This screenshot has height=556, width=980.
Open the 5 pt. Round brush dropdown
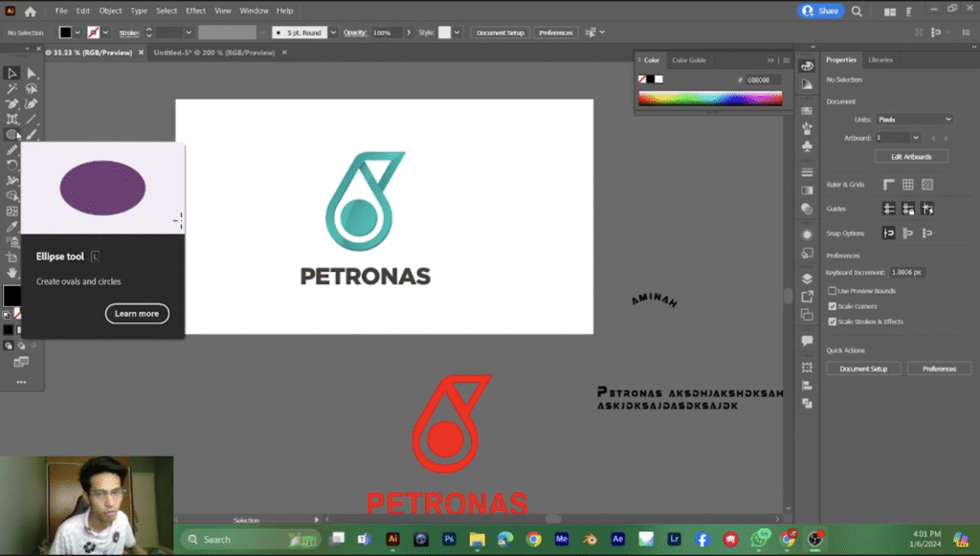pyautogui.click(x=333, y=33)
